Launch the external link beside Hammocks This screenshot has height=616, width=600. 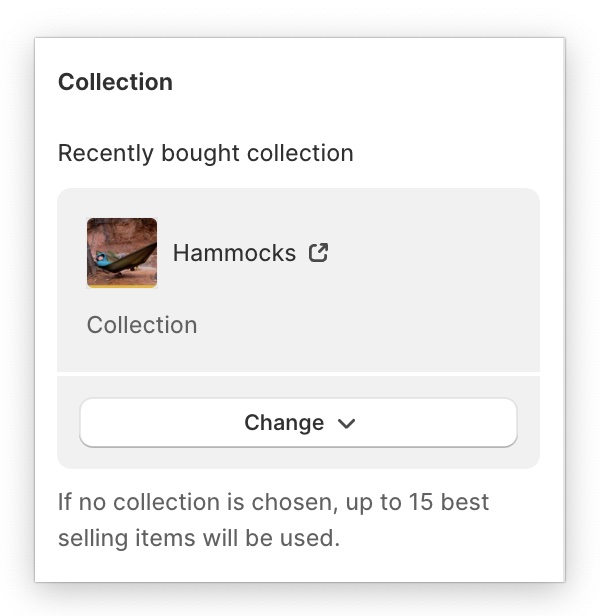point(319,253)
